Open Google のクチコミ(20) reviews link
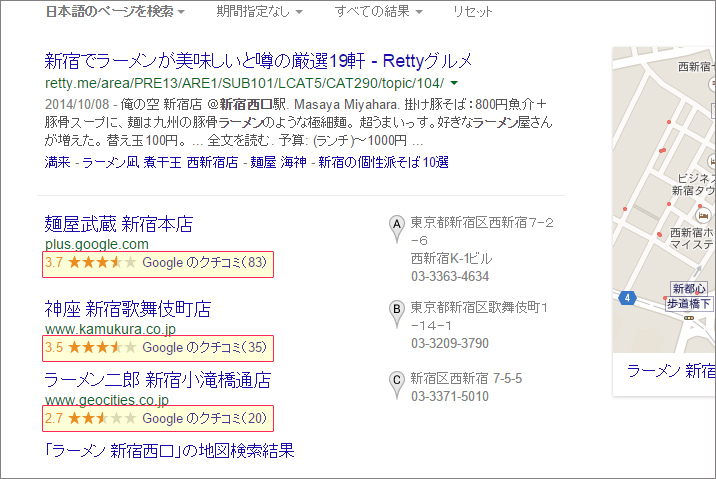716x479 pixels. pos(204,418)
